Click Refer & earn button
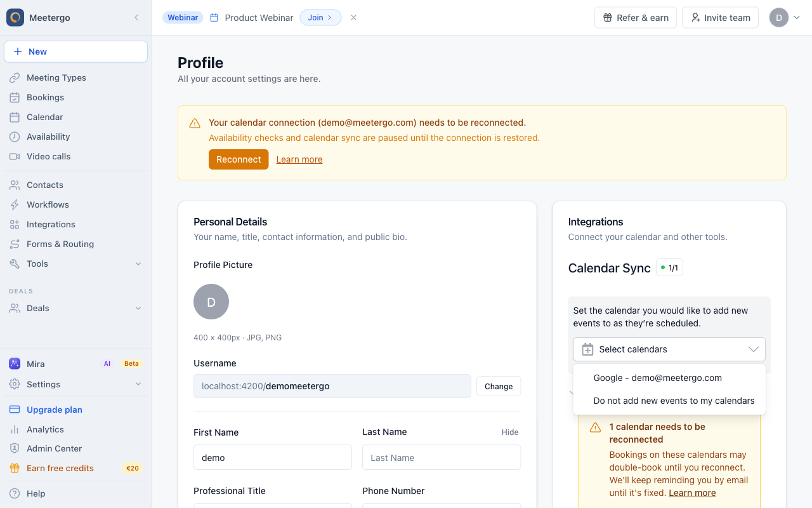 pos(636,18)
